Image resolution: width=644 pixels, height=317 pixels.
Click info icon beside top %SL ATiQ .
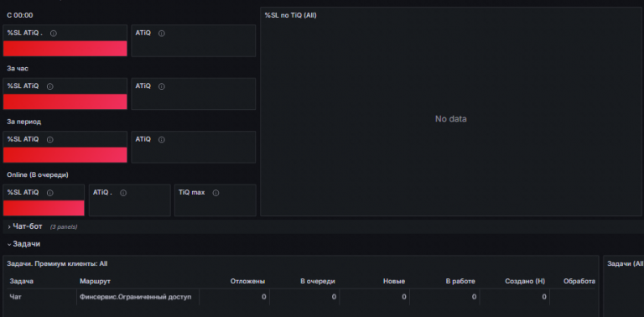(x=54, y=34)
